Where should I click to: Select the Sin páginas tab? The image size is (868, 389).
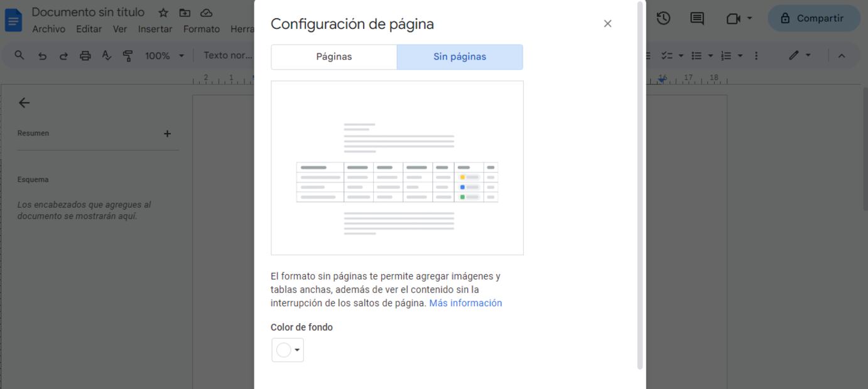click(x=459, y=57)
